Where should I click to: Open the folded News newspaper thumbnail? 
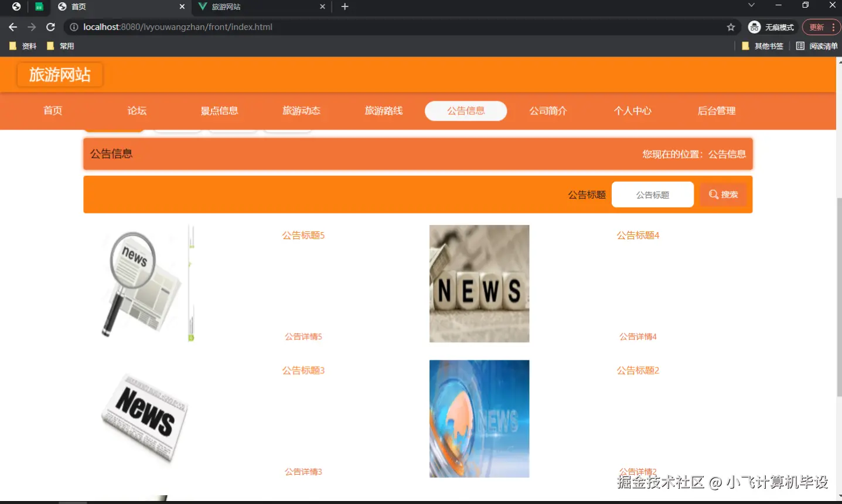[145, 418]
